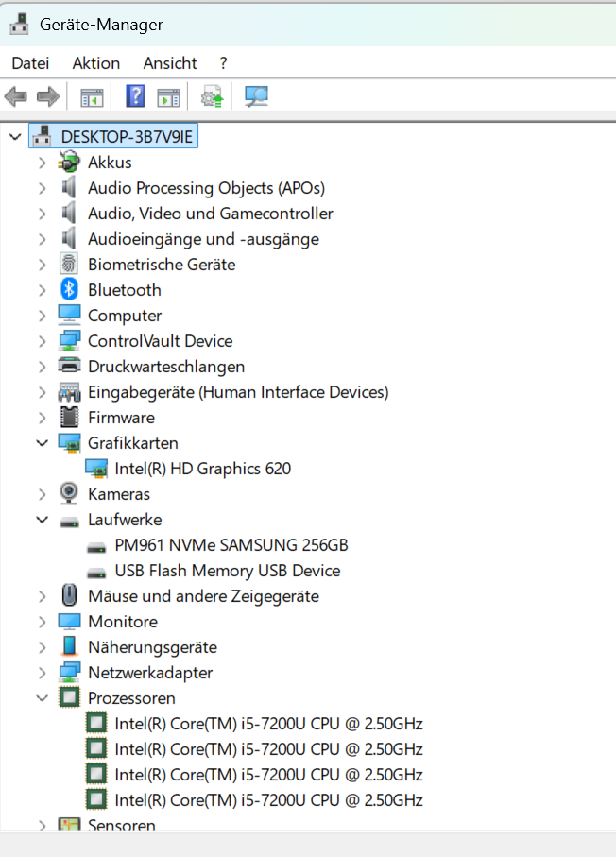Click the speaker icon of Audio Processing Objects

pos(69,187)
